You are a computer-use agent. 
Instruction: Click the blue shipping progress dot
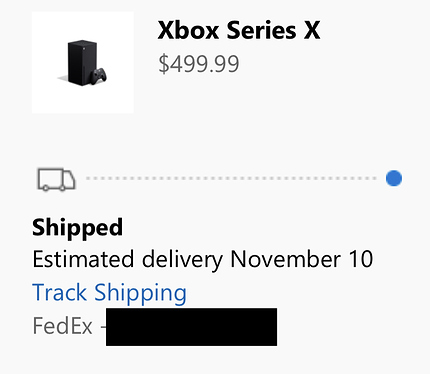point(394,178)
